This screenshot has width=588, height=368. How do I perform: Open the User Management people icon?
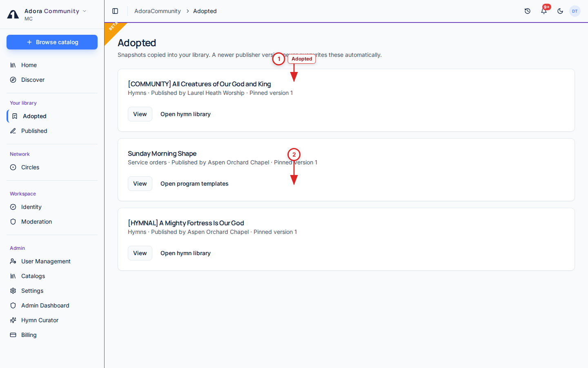click(13, 261)
